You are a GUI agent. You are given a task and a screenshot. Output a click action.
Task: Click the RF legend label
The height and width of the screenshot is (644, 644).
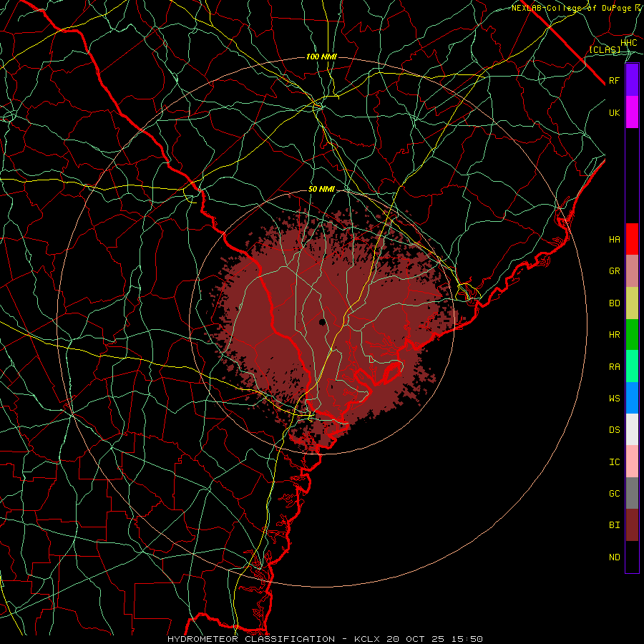click(x=615, y=80)
